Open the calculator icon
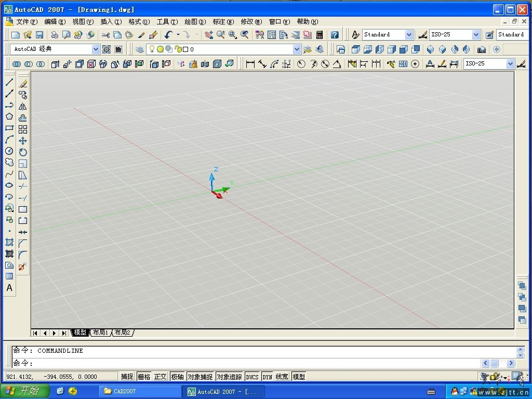532x399 pixels. 320,35
